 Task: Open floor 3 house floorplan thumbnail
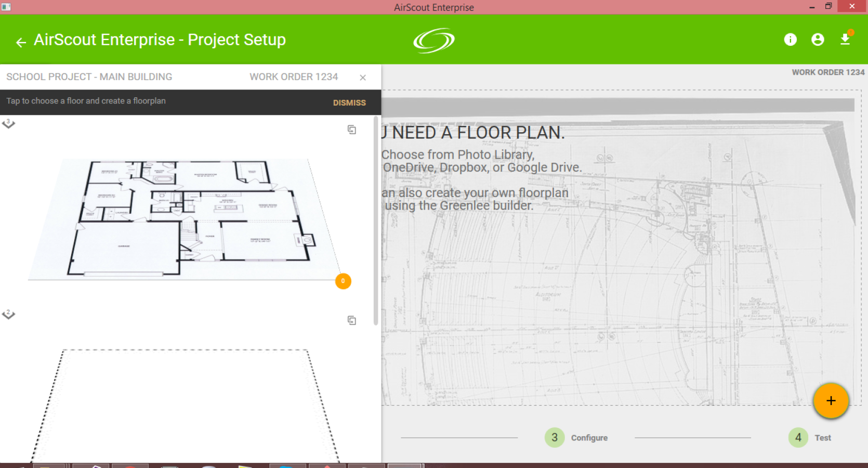point(186,218)
